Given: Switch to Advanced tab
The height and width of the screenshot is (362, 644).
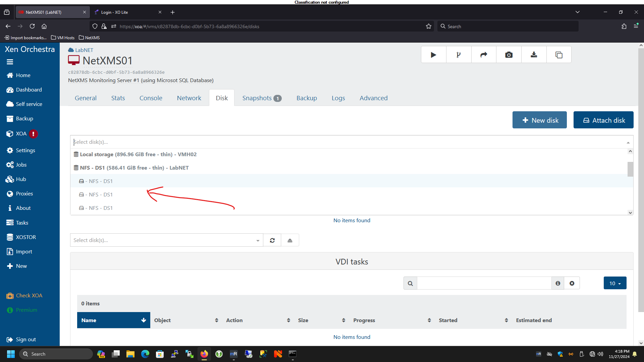Looking at the screenshot, I should click(374, 98).
